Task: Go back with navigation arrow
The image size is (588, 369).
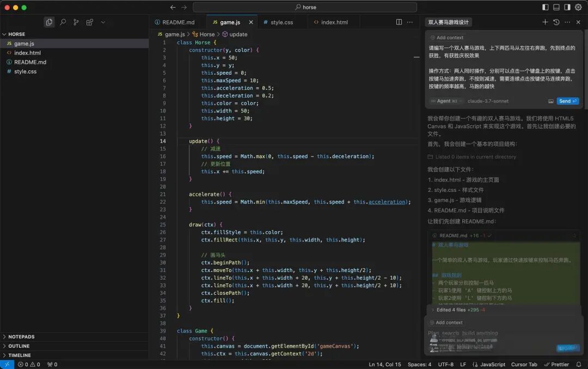Action: tap(173, 7)
